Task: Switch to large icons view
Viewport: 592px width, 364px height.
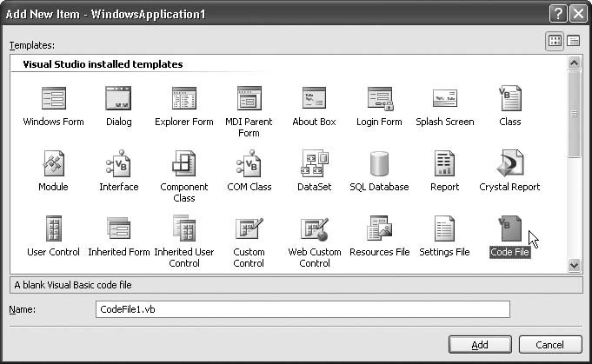Action: pos(555,41)
